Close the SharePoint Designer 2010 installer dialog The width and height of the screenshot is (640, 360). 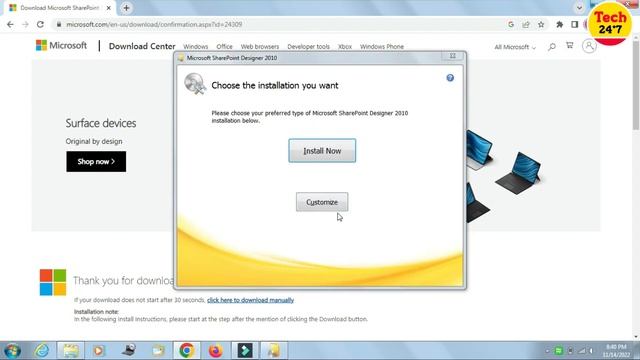point(453,56)
